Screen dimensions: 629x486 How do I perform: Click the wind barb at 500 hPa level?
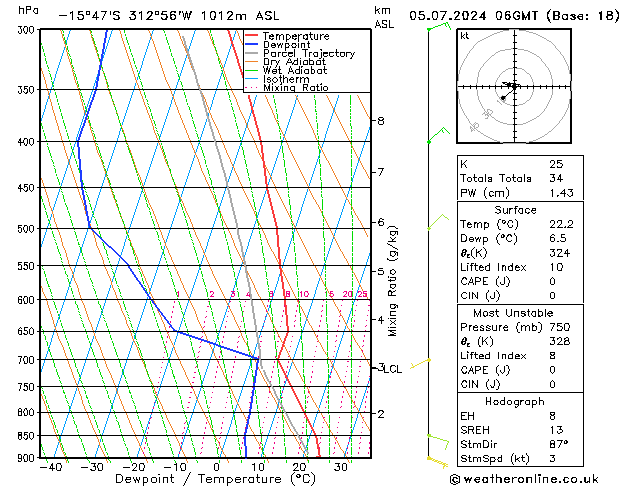pyautogui.click(x=438, y=222)
